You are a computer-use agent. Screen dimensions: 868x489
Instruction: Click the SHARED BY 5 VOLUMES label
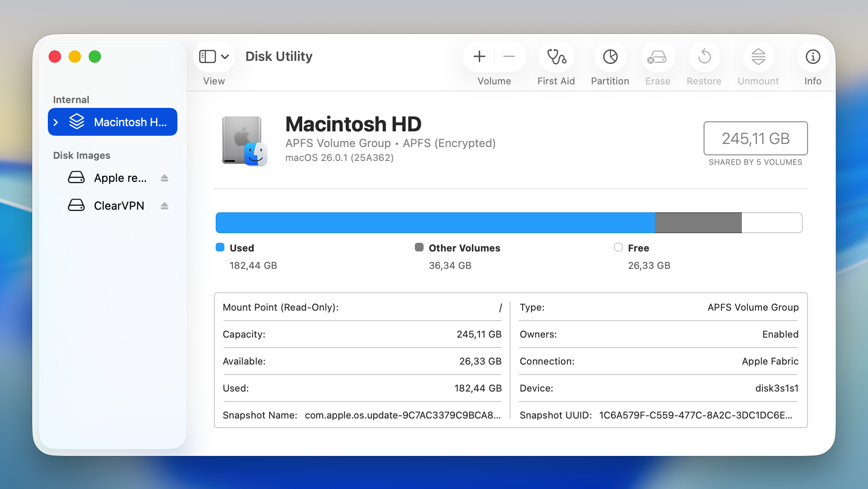[x=755, y=162]
